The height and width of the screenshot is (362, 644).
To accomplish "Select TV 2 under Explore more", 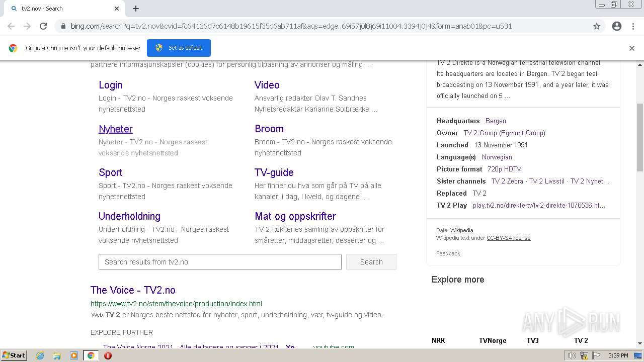I will tap(581, 340).
